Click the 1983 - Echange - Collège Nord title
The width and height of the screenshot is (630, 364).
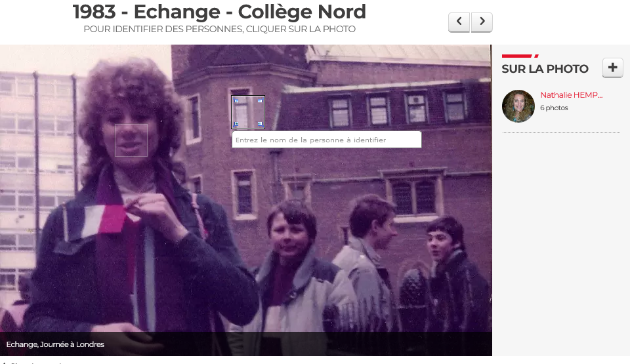click(x=219, y=12)
